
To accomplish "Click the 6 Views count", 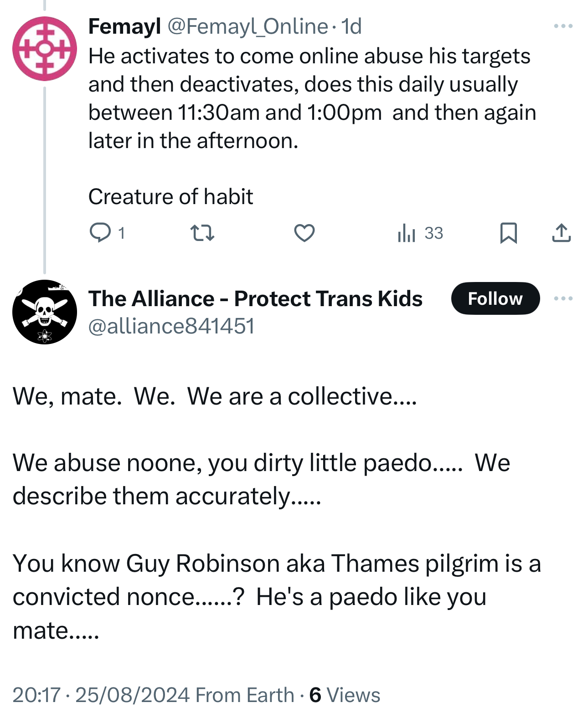I will (x=345, y=695).
